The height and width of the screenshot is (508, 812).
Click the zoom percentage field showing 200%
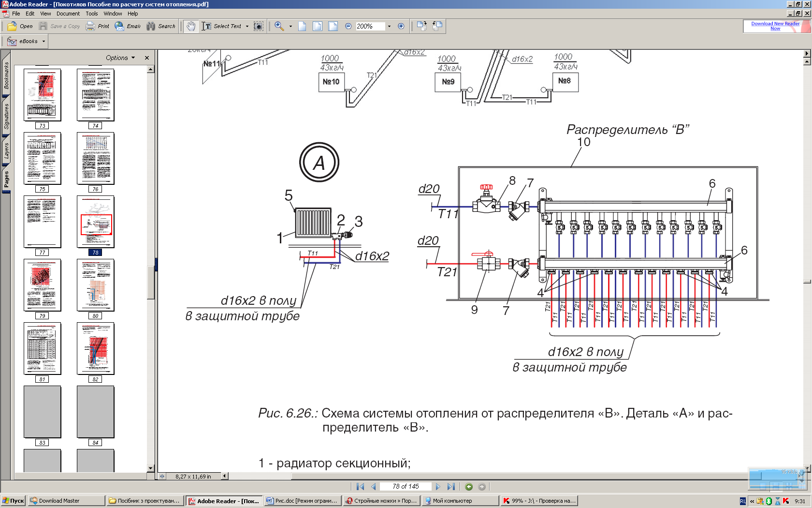[x=370, y=26]
